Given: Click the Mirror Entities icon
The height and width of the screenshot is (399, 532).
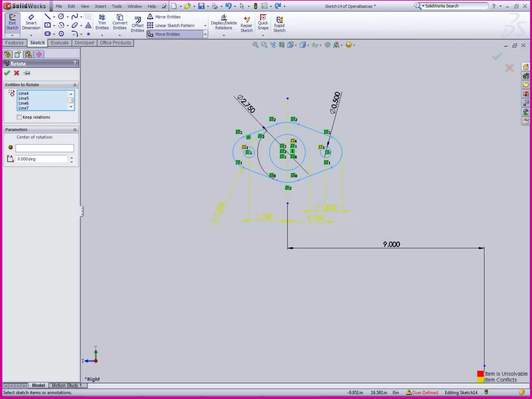Looking at the screenshot, I should point(150,17).
